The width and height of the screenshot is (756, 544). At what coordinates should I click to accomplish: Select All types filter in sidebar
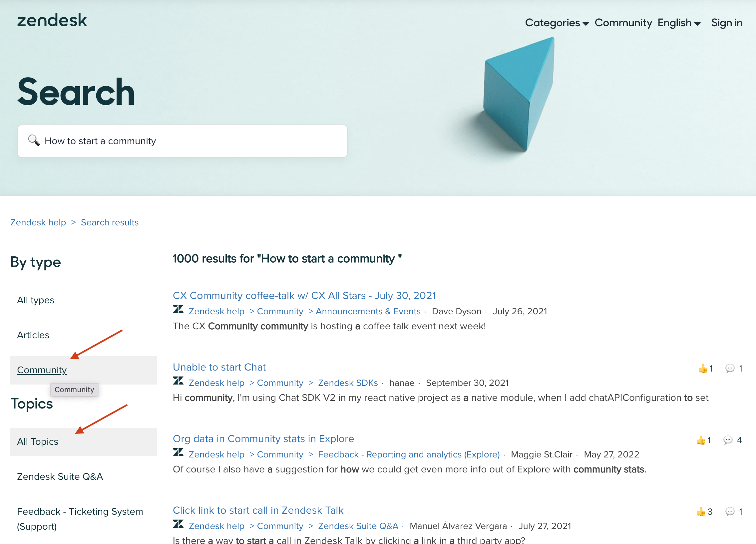[36, 300]
